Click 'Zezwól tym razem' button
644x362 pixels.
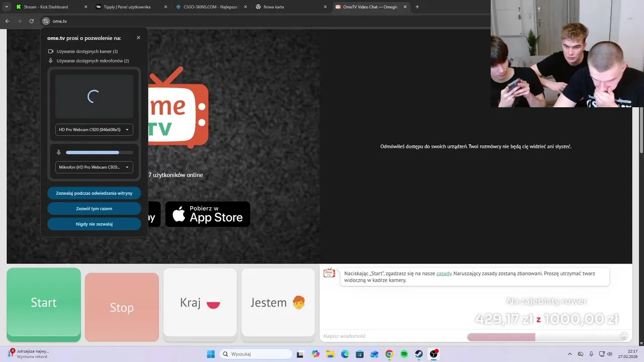(x=94, y=209)
